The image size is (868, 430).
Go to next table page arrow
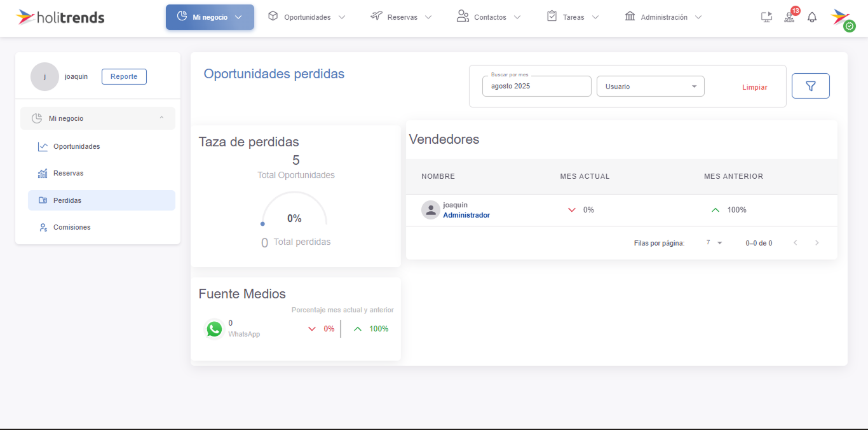pyautogui.click(x=817, y=243)
